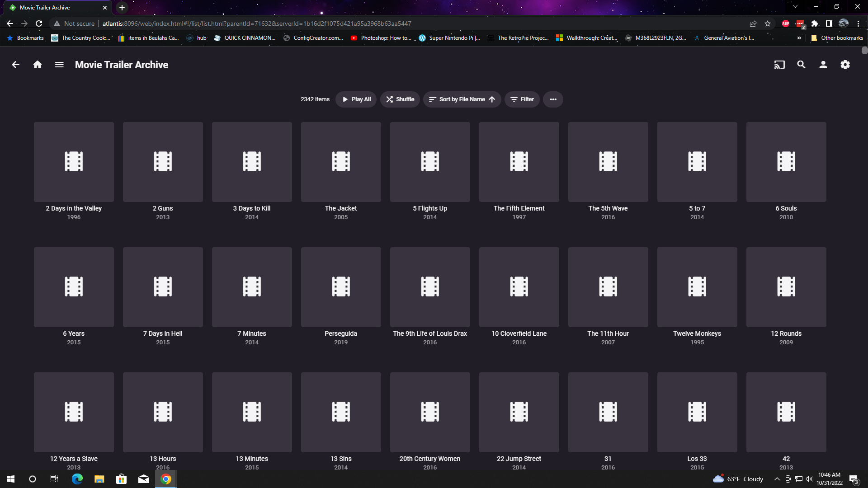Open the 10 Cloverfield Lane trailer
This screenshot has height=488, width=868.
pos(519,287)
